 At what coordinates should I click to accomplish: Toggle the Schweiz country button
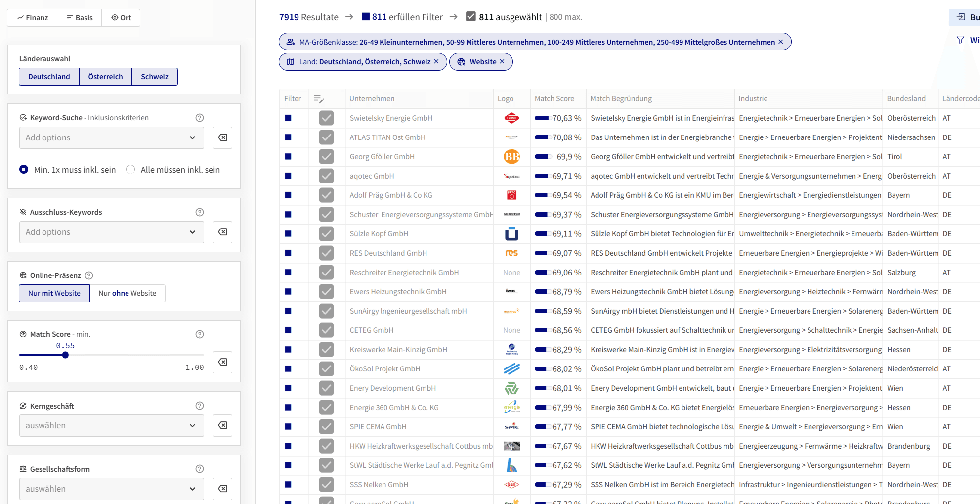[x=155, y=77]
